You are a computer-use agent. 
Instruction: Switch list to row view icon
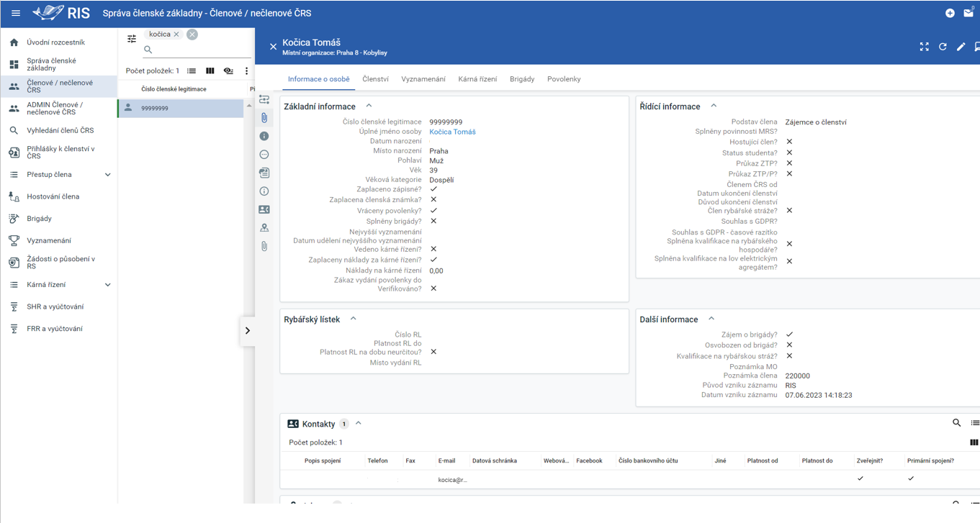click(x=192, y=71)
